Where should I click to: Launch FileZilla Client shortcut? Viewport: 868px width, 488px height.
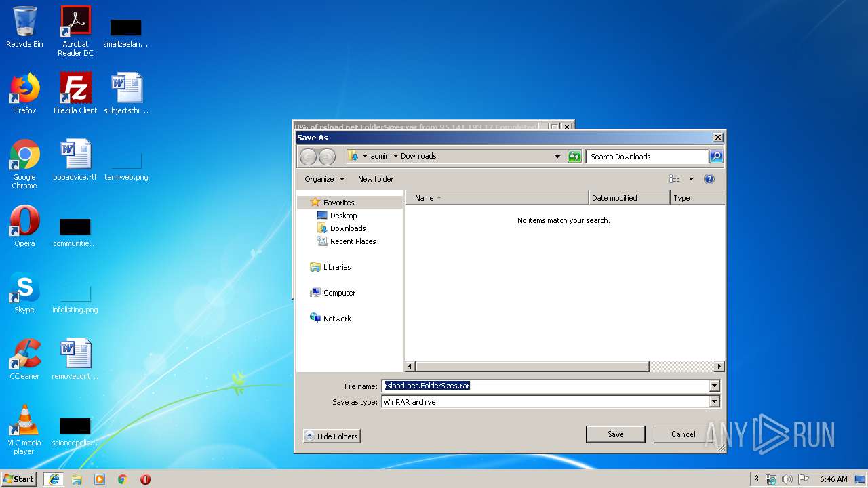(x=75, y=94)
